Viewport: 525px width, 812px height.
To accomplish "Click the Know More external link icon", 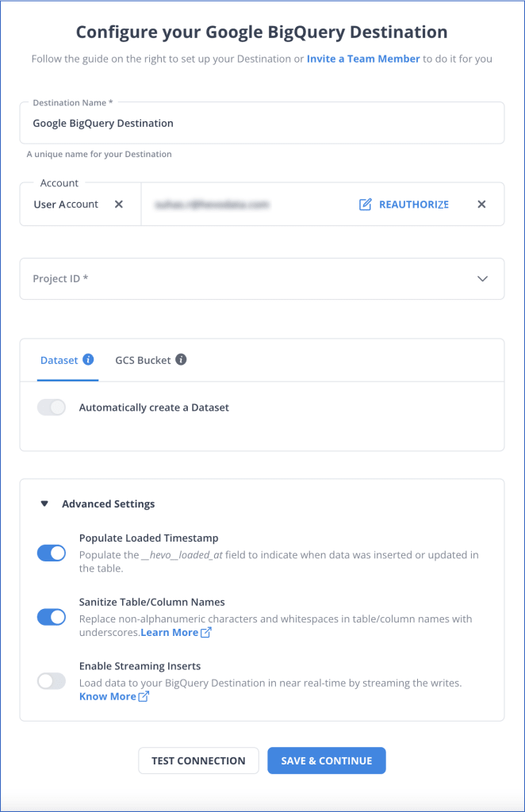I will click(x=144, y=696).
